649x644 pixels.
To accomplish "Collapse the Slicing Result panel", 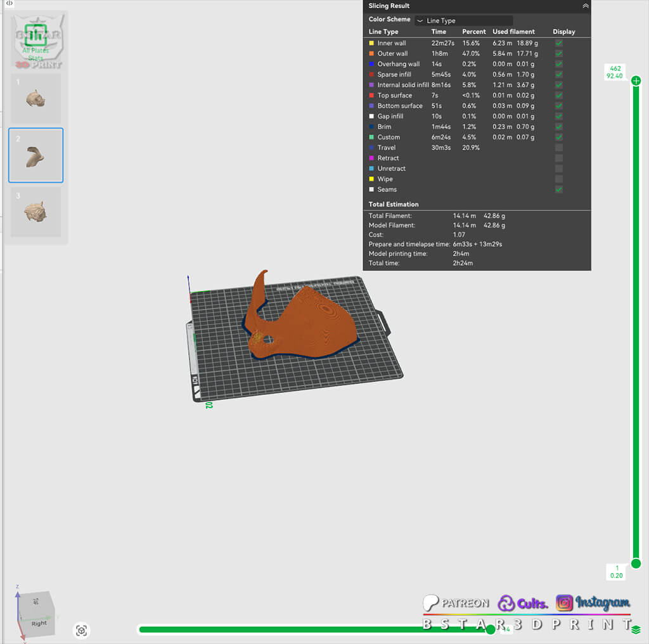I will 585,6.
